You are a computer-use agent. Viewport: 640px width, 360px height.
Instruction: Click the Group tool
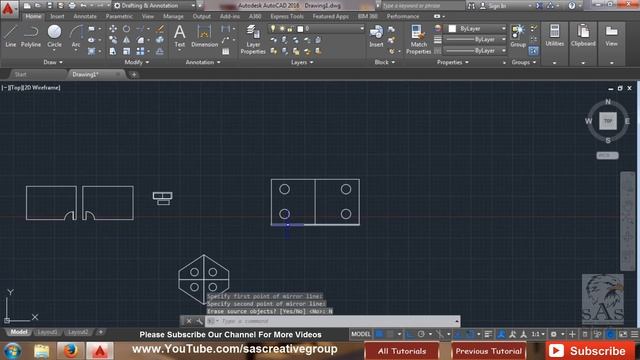pos(518,36)
